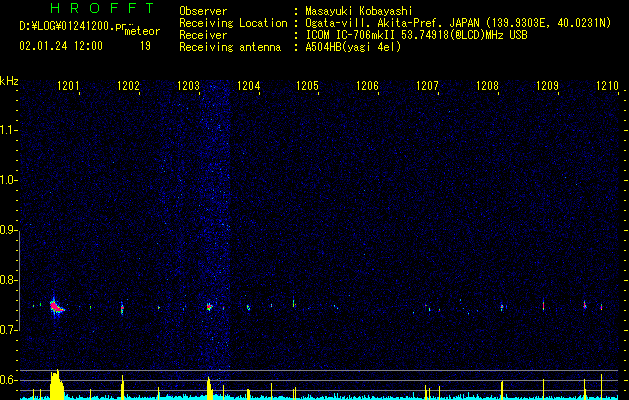This screenshot has width=629, height=400.
Task: Click the gray bracket on frequency axis
Action: click(x=20, y=280)
